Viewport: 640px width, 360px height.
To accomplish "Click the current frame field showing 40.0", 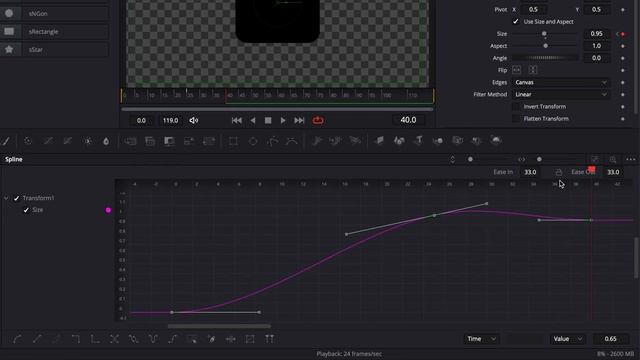I will click(408, 120).
